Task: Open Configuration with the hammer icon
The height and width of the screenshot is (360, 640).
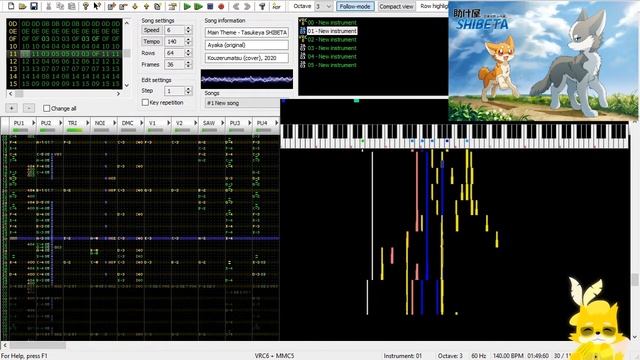Action: pos(262,6)
